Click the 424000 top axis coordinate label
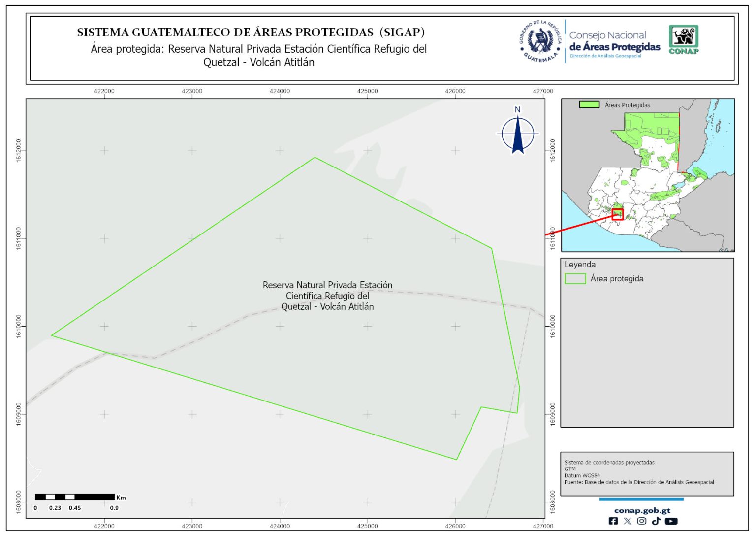This screenshot has width=756, height=535. click(280, 91)
